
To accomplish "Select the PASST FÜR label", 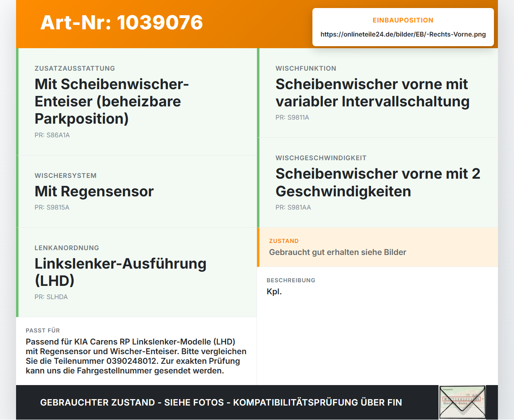I will pos(43,330).
